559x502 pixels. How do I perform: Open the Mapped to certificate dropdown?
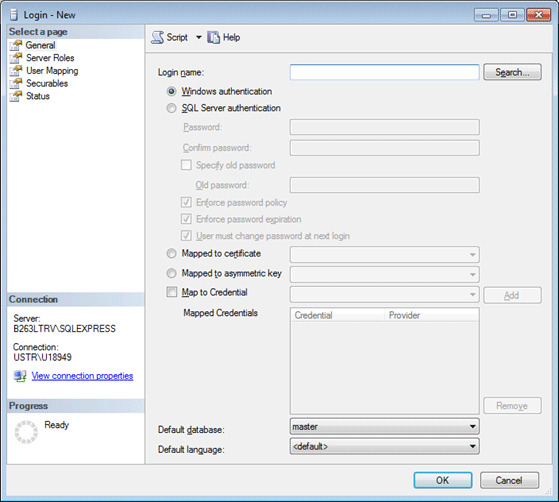[x=472, y=255]
